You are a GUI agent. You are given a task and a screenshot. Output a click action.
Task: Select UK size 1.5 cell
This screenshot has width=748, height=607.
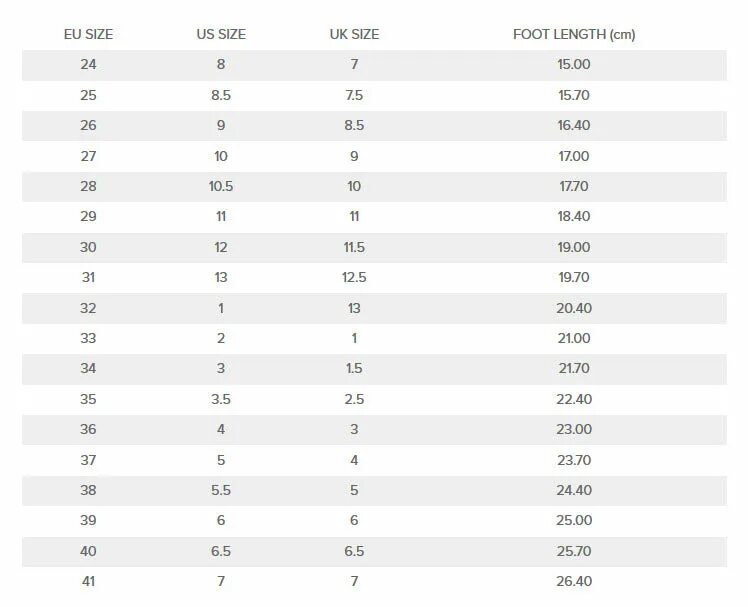[354, 368]
